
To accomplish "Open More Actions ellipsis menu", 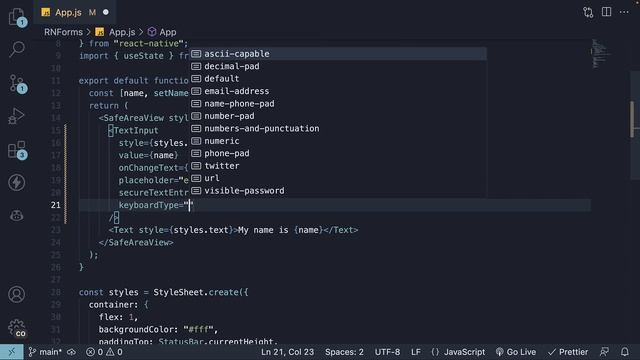I will 624,12.
